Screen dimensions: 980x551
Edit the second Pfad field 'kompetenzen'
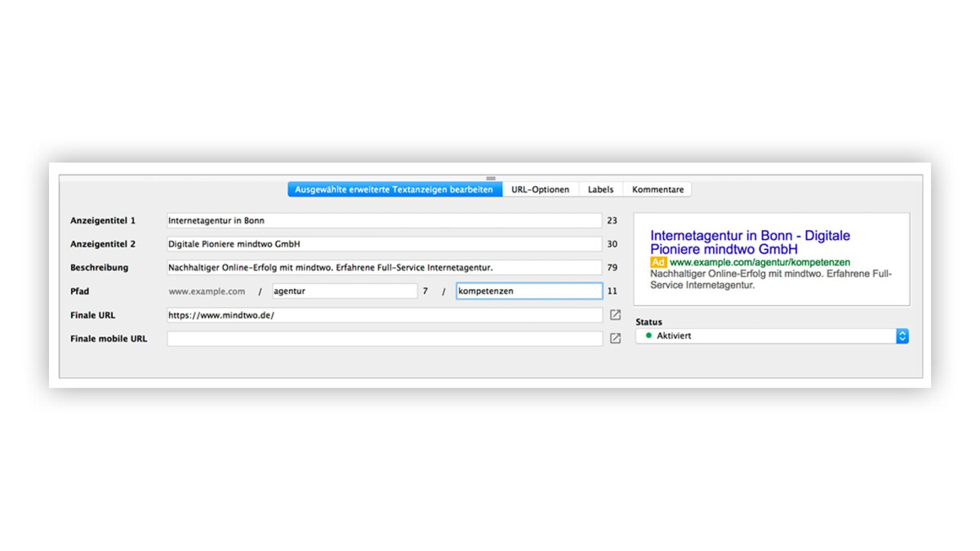point(529,291)
